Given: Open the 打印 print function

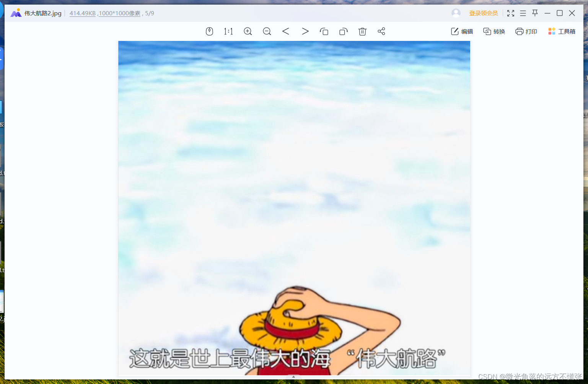Looking at the screenshot, I should [x=526, y=31].
